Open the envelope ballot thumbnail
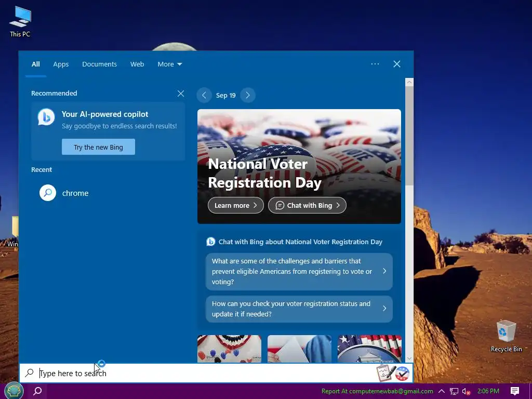Screen dimensions: 532x399 tap(299, 349)
